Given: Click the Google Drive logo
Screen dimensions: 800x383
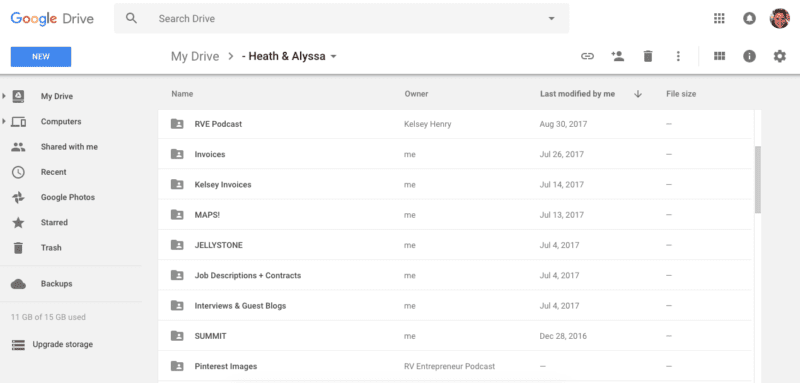Looking at the screenshot, I should (x=52, y=19).
